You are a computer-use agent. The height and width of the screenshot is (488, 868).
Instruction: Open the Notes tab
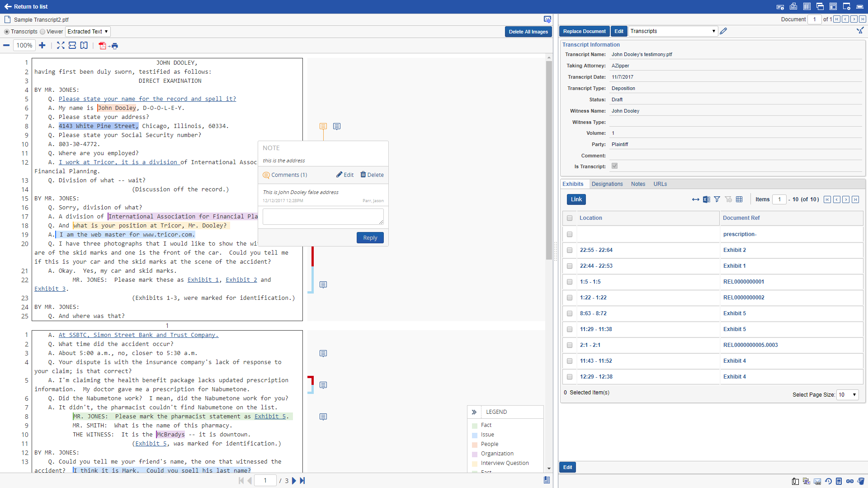[x=638, y=184]
